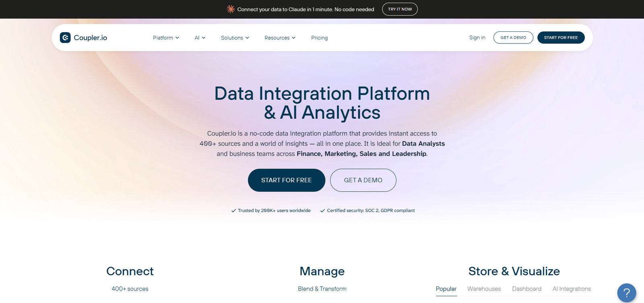Screen dimensions: 644x303
Task: Expand the Resources menu chevron
Action: [293, 38]
